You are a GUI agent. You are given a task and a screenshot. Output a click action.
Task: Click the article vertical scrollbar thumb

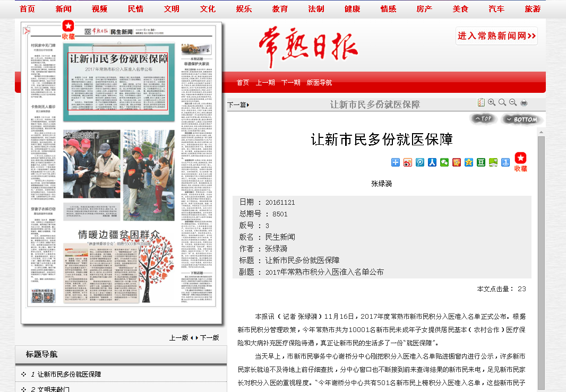pos(541,262)
